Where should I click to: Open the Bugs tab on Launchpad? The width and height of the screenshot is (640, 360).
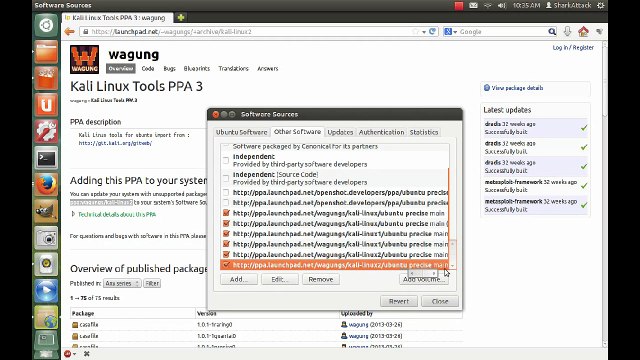[169, 69]
